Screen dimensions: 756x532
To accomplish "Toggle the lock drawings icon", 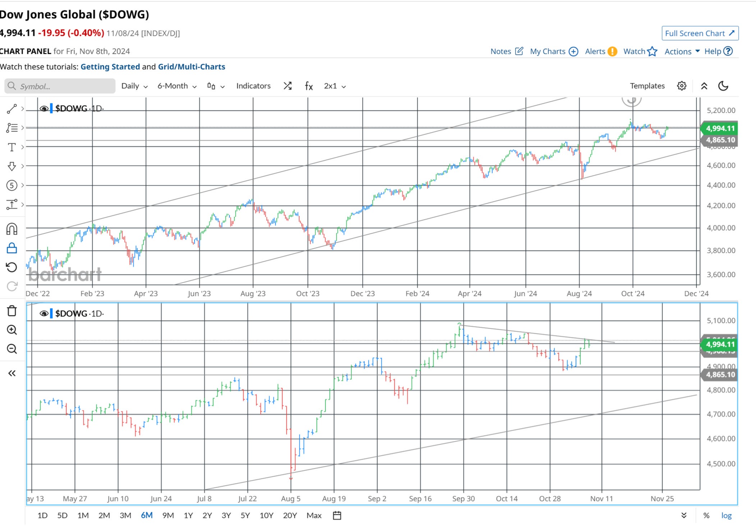I will point(12,248).
